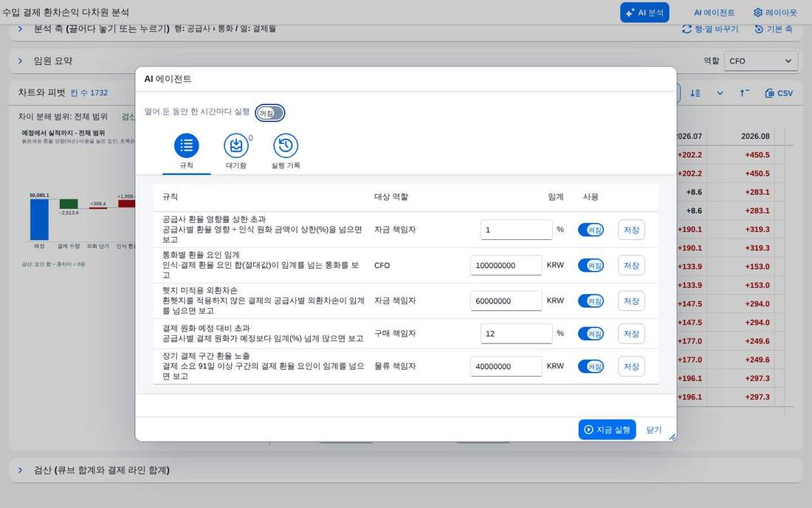The image size is (812, 508).
Task: Close the dialog with 닫기
Action: coord(653,430)
